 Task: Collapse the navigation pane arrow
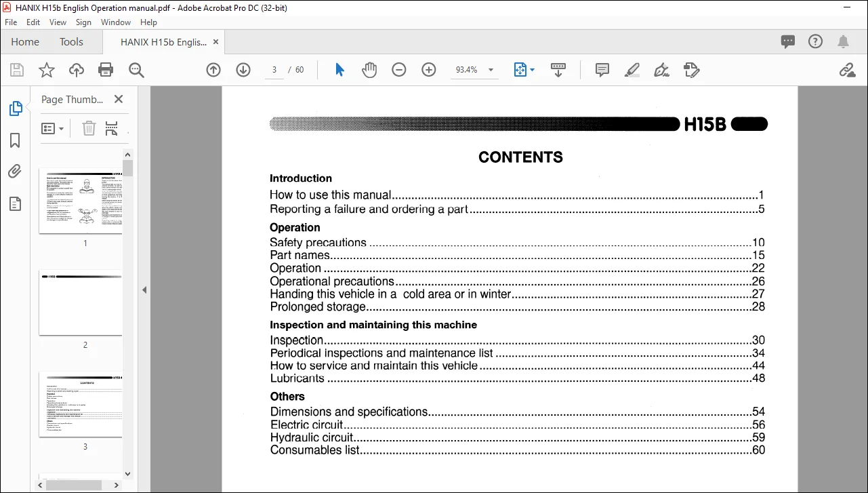coord(144,290)
